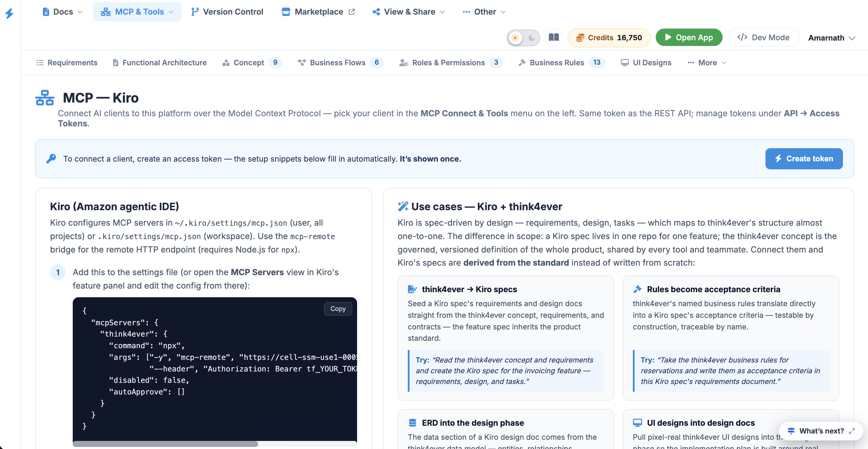Click Version Control branch icon

click(195, 12)
